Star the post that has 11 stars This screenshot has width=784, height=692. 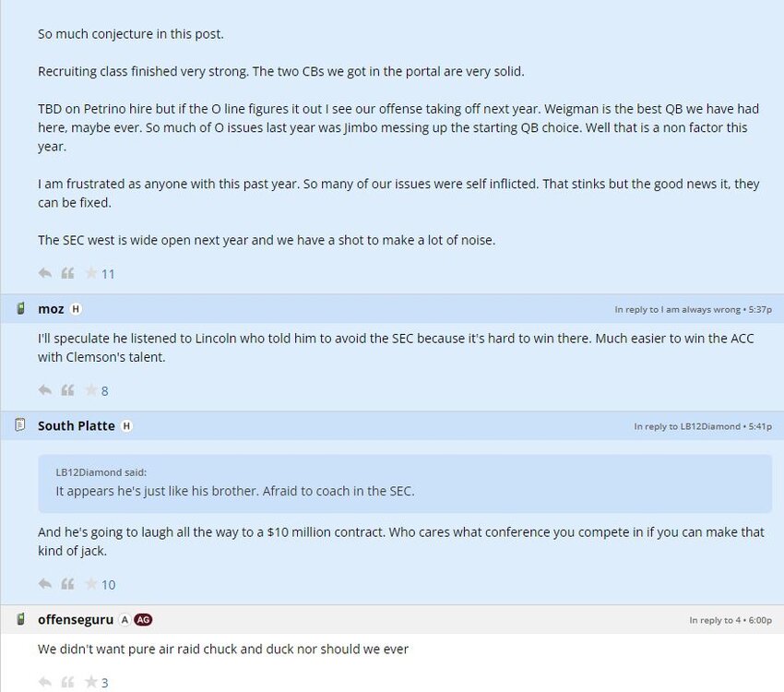click(91, 273)
